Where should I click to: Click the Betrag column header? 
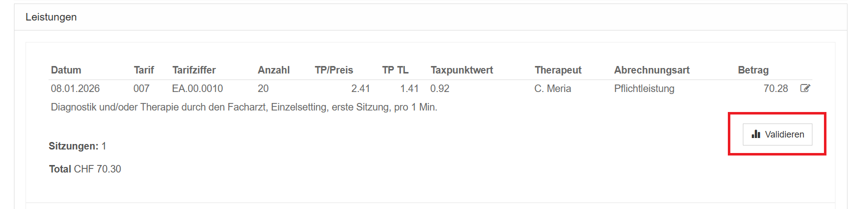point(753,70)
